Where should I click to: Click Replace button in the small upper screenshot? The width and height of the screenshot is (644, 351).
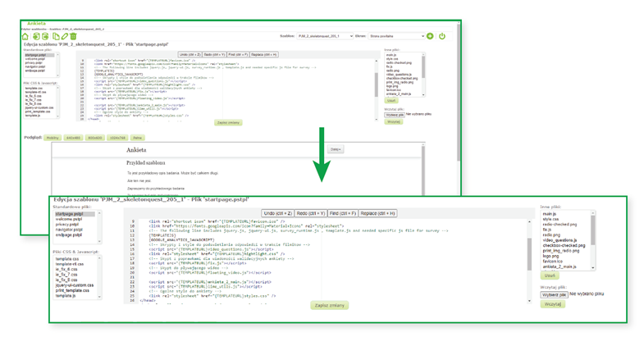264,55
